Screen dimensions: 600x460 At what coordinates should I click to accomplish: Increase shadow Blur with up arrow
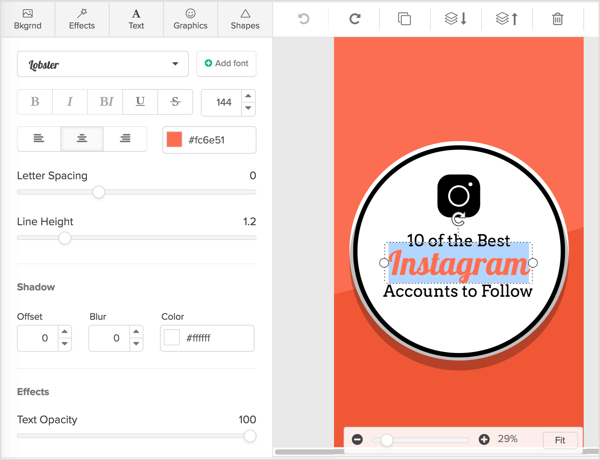[x=136, y=332]
